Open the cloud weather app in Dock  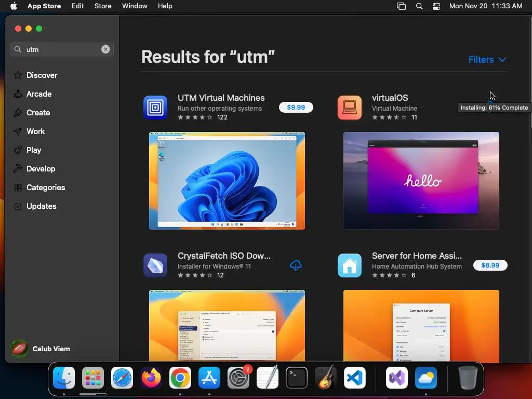tap(426, 377)
